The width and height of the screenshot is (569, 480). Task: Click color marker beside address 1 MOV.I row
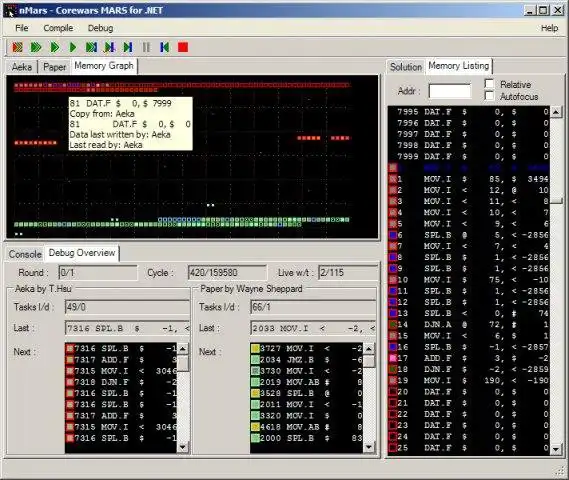(393, 179)
